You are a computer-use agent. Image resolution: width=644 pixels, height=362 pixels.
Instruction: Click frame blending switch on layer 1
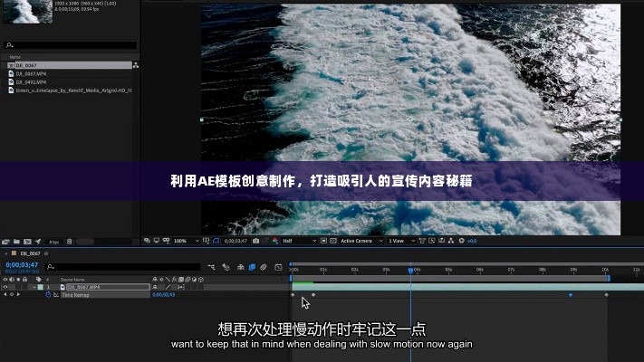coord(181,287)
